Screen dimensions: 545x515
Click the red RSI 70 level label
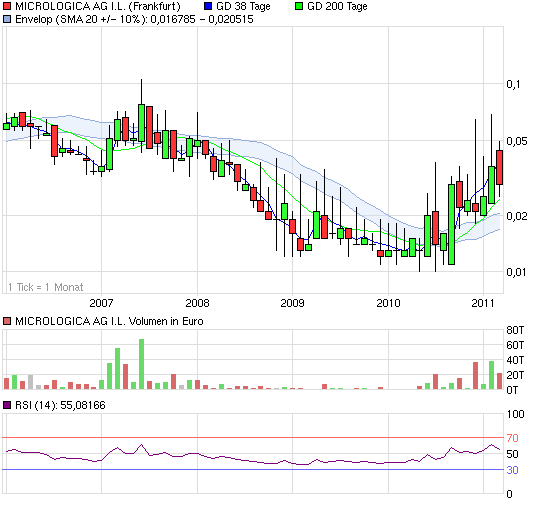pyautogui.click(x=512, y=438)
